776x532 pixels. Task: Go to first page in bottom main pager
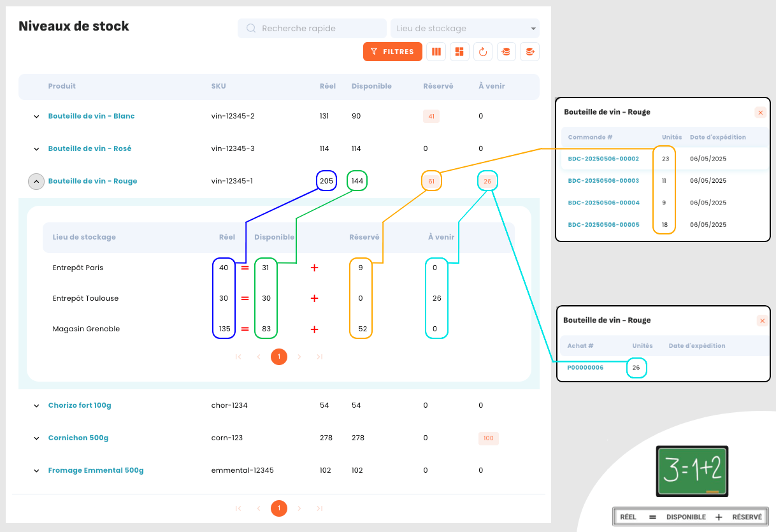pos(238,508)
